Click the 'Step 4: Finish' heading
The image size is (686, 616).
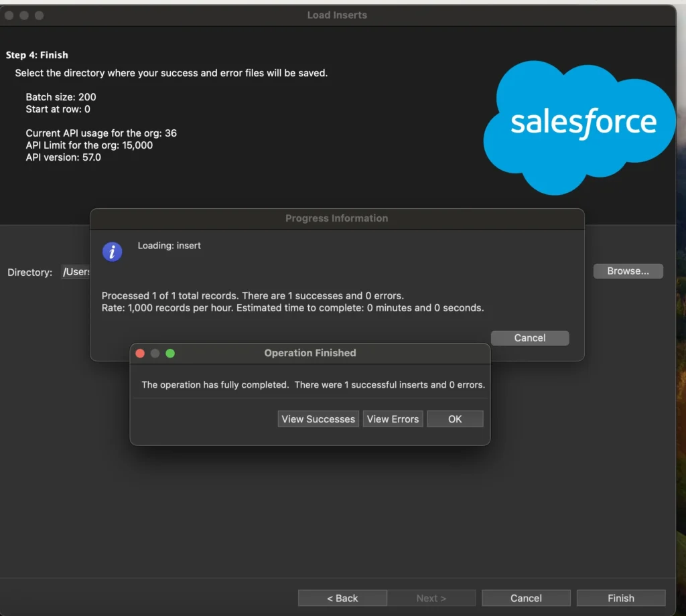(x=37, y=55)
